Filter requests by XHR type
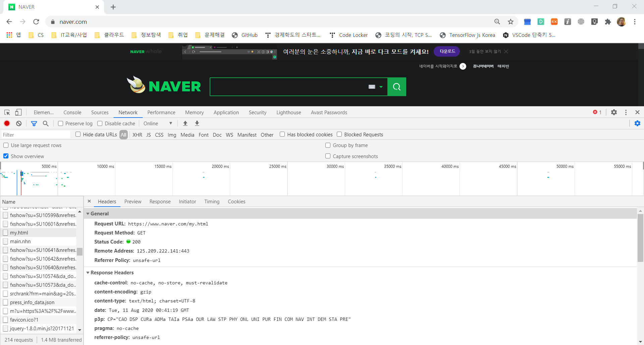The image size is (644, 345). click(x=137, y=135)
